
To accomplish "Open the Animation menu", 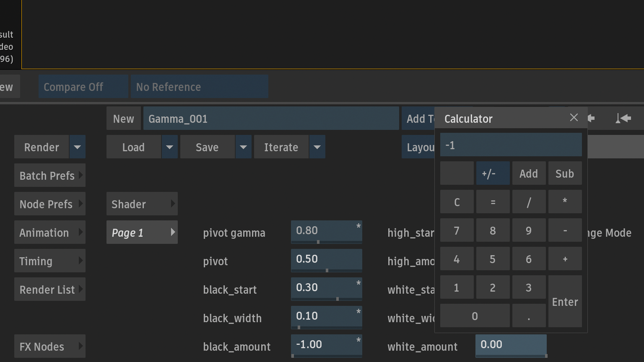I will pyautogui.click(x=50, y=232).
